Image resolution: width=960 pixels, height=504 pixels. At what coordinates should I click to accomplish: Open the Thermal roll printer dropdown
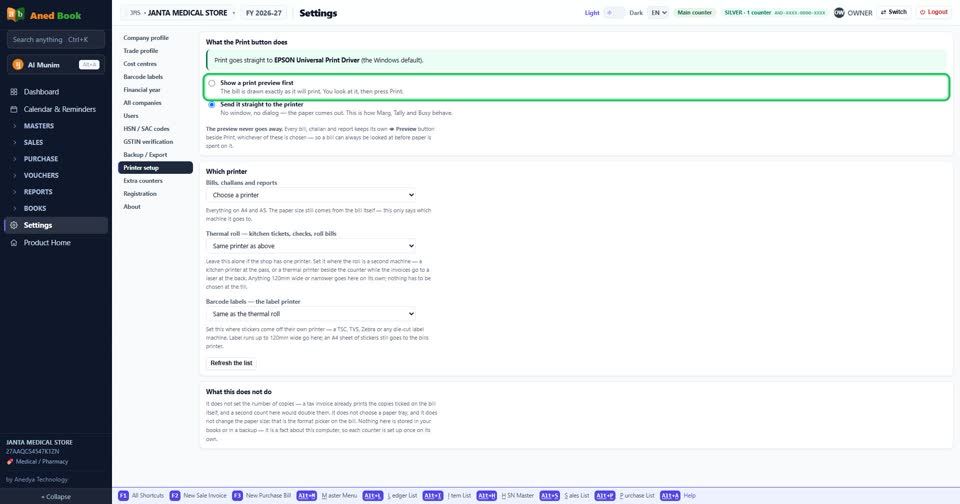click(311, 246)
